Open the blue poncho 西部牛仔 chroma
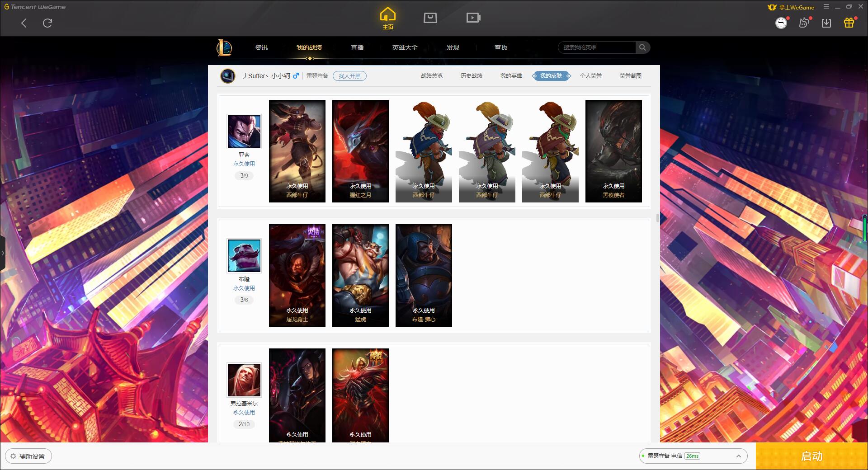The height and width of the screenshot is (470, 868). click(424, 151)
